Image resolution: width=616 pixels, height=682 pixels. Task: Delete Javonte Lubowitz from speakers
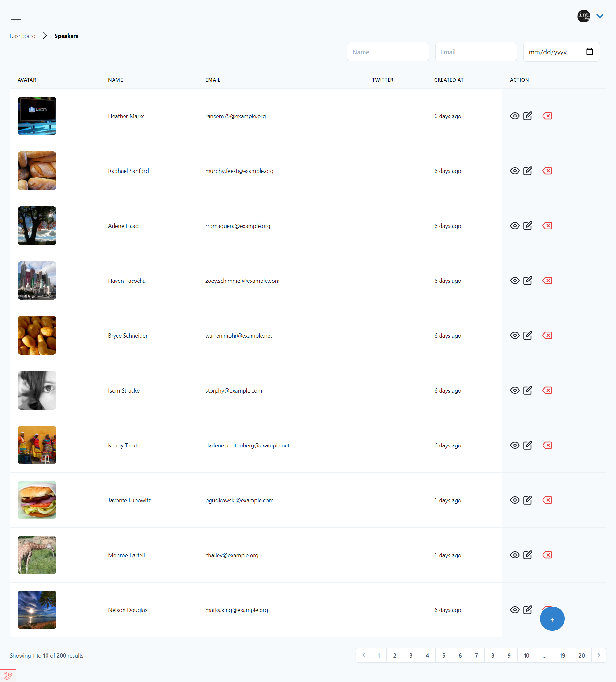pyautogui.click(x=547, y=500)
